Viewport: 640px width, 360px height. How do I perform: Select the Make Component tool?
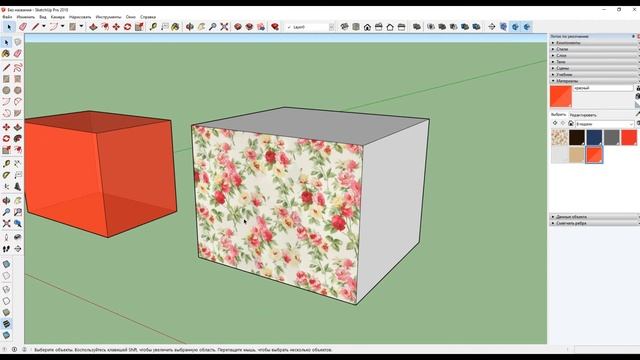(18, 42)
